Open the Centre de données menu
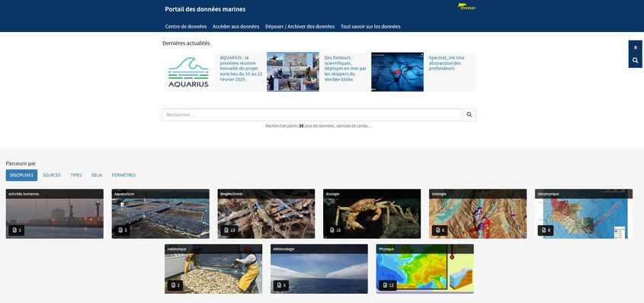Viewport: 644px width, 303px height. coord(186,26)
